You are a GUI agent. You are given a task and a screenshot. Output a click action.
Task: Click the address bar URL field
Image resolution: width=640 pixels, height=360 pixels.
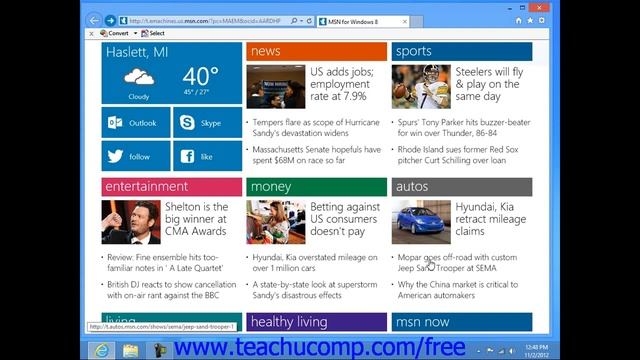click(204, 21)
